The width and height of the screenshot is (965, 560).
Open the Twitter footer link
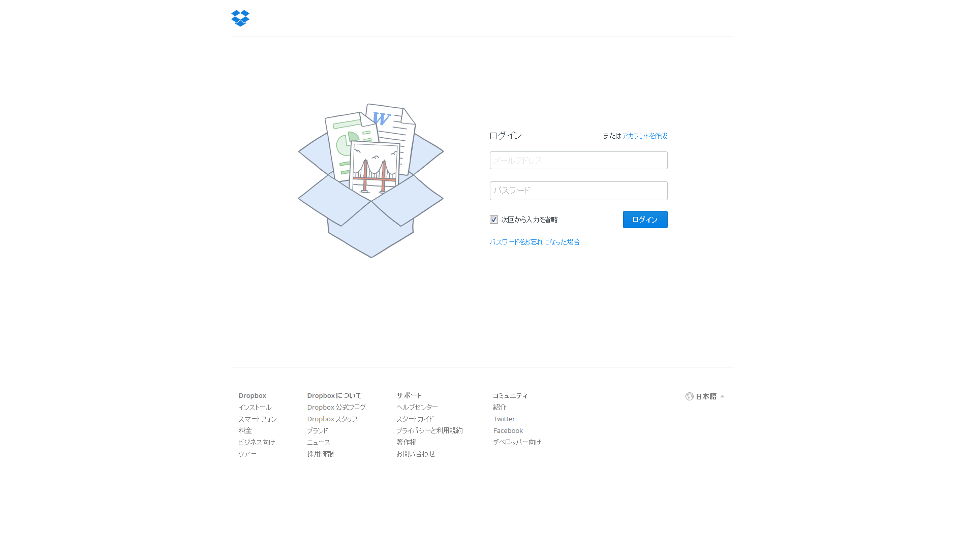pos(504,419)
